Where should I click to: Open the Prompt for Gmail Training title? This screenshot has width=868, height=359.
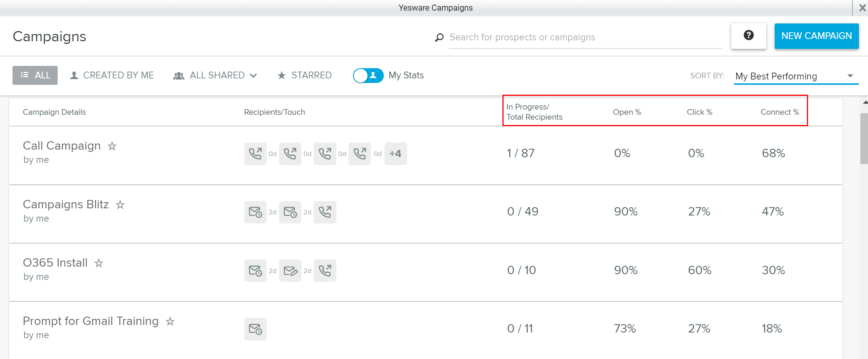coord(91,321)
